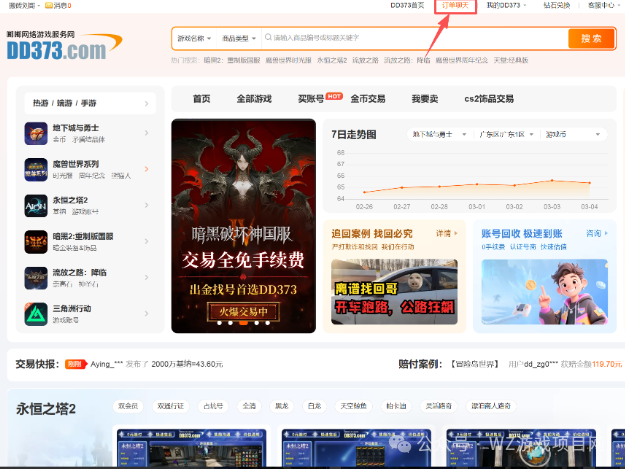Click the 冒险岛世界 payout case text
This screenshot has height=469, width=625.
coord(475,364)
